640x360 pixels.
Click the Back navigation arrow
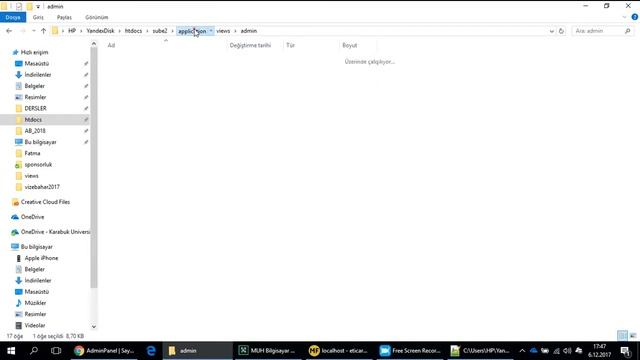coord(9,31)
